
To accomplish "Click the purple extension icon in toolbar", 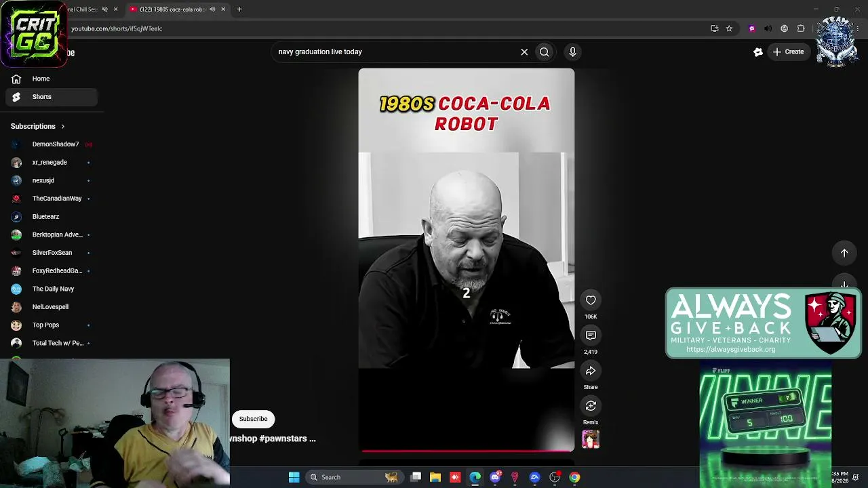I will click(x=751, y=28).
